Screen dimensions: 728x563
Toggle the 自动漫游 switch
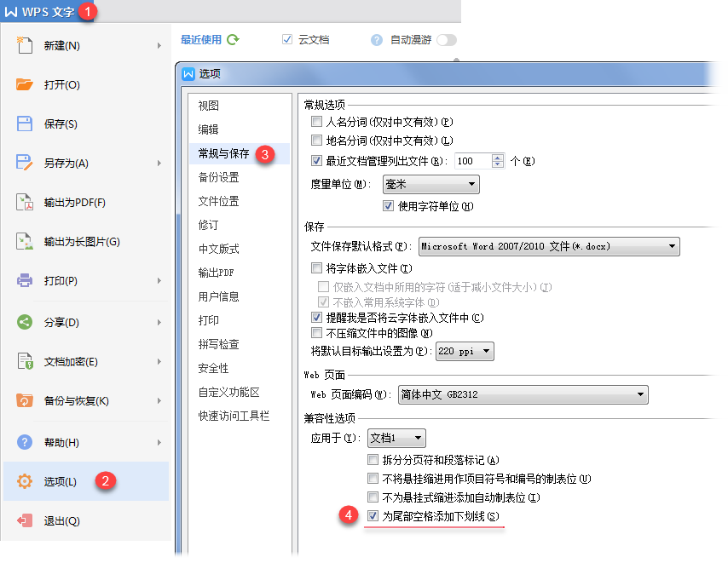[446, 39]
